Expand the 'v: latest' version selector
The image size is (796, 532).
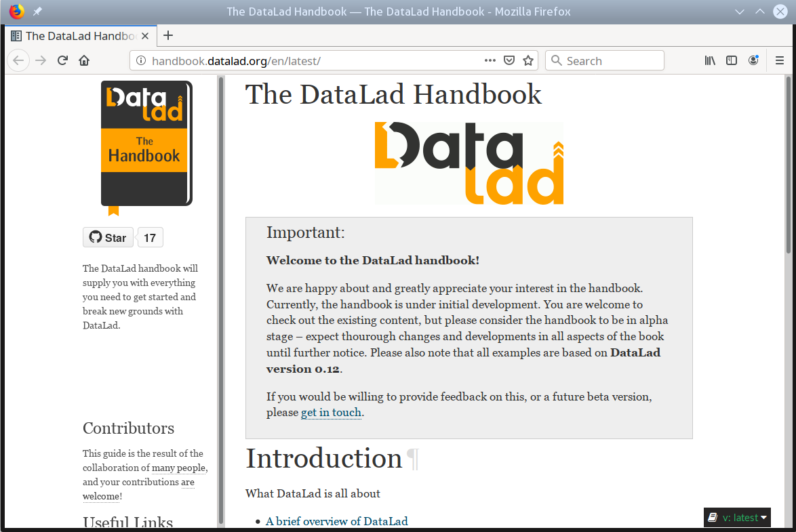point(738,518)
